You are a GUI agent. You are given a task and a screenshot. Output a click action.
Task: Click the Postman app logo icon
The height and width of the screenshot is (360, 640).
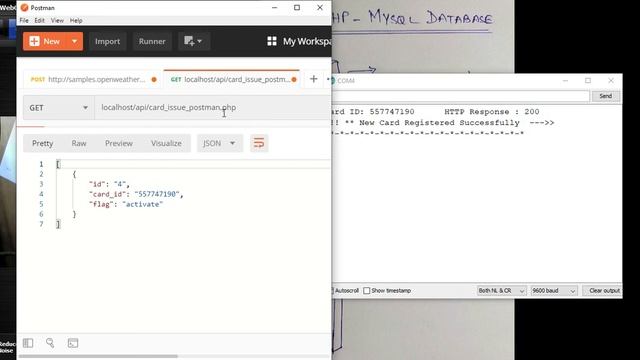[x=24, y=7]
